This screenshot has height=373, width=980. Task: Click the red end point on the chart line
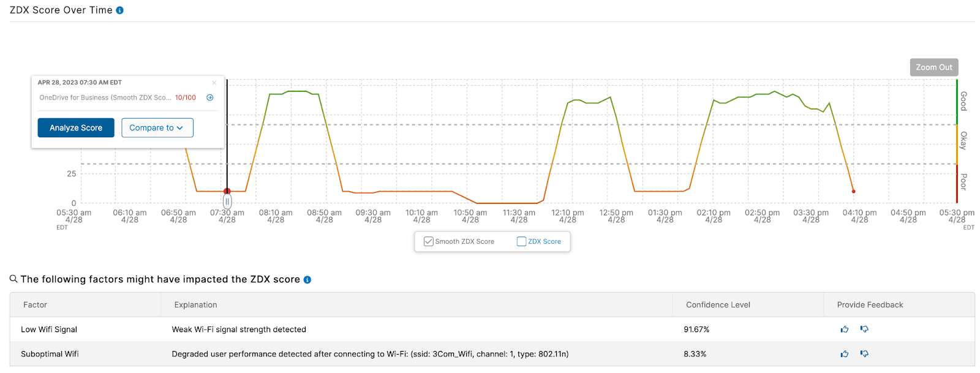853,192
